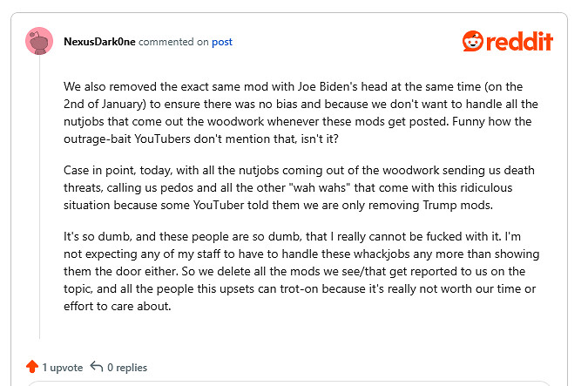Viewport: 588px width, 386px height.
Task: Click the orange upvote arrow icon
Action: 32,367
